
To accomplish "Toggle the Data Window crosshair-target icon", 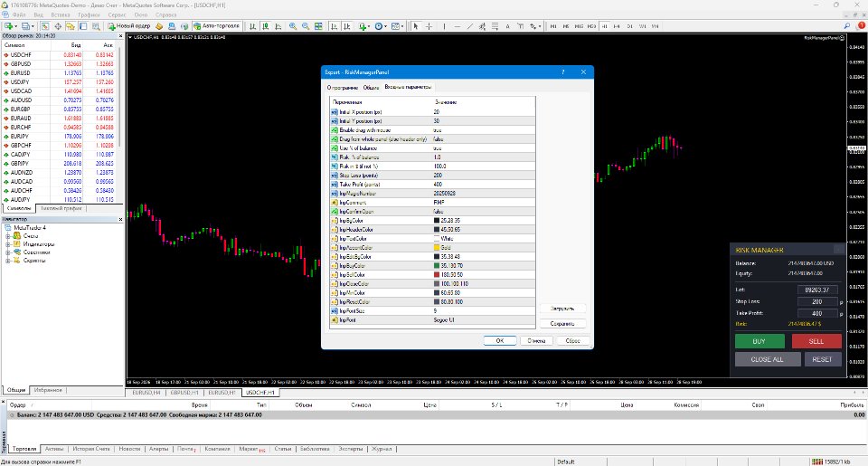I will (58, 26).
